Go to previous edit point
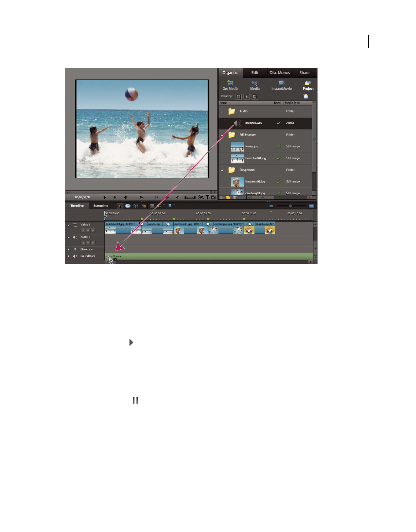This screenshot has width=416, height=532. pyautogui.click(x=105, y=197)
